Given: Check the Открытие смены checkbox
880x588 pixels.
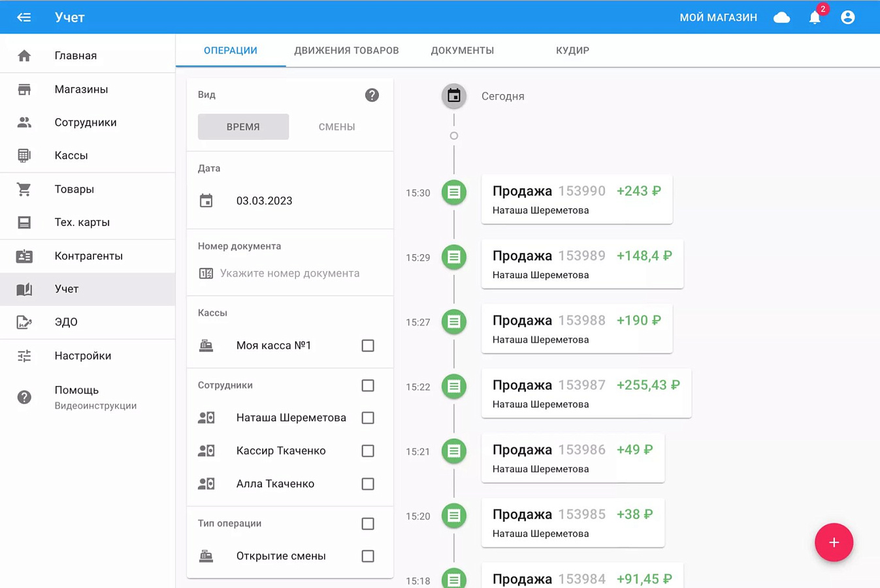Looking at the screenshot, I should (x=368, y=557).
